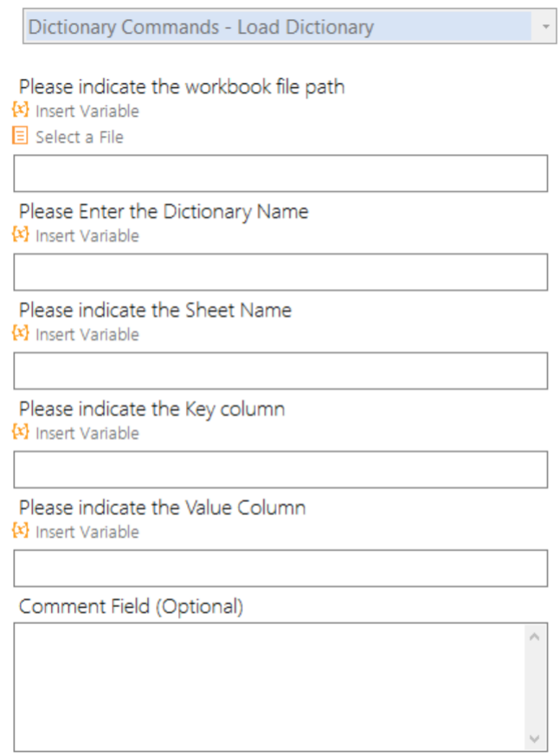Screen dimensions: 559x756
Task: Focus the workbook file path text field
Action: click(x=280, y=173)
